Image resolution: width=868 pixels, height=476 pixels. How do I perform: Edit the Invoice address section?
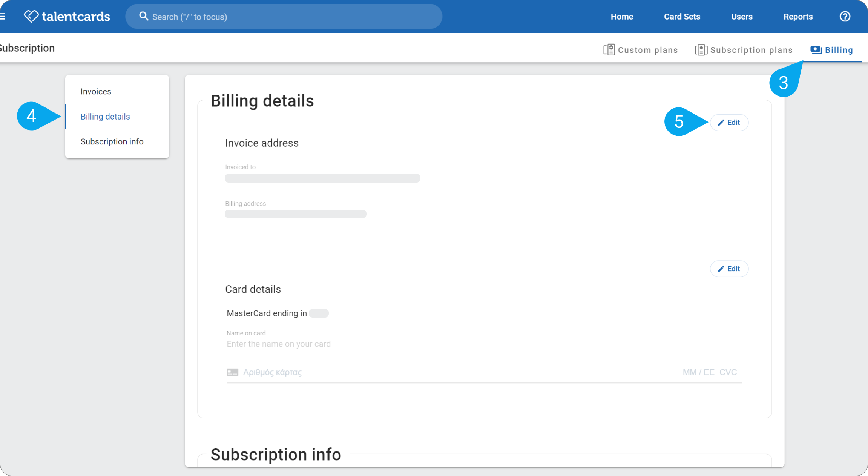729,123
